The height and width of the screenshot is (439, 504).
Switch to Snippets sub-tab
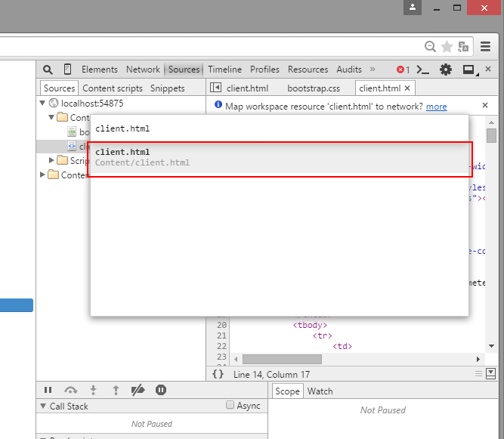click(x=168, y=88)
